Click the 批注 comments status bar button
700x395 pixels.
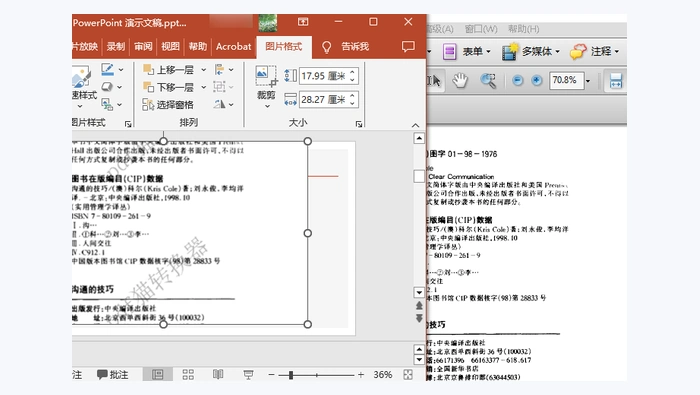[112, 374]
